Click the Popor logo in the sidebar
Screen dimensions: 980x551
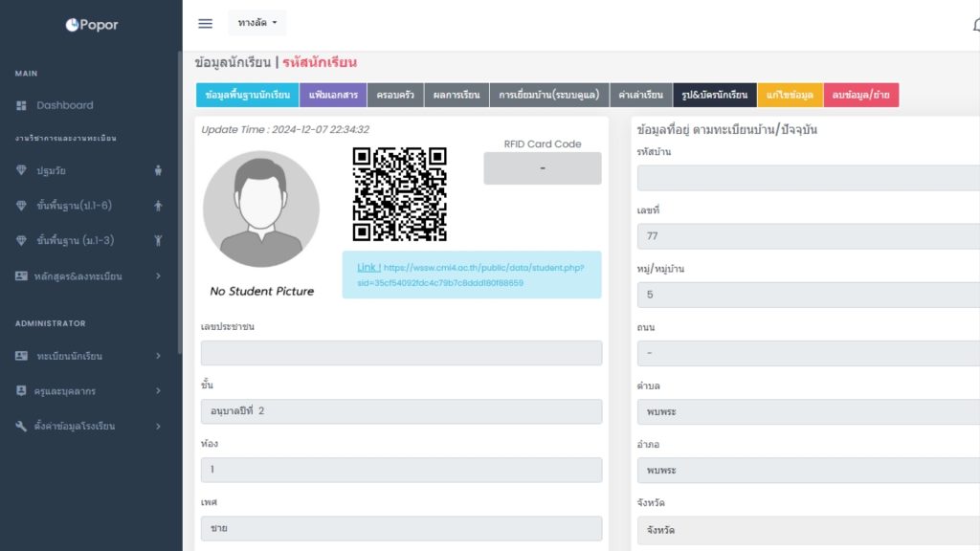(92, 25)
